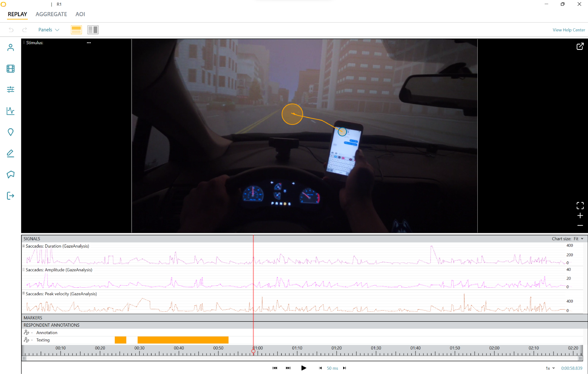
Task: Click the export/logout icon at sidebar bottom
Action: coord(10,196)
